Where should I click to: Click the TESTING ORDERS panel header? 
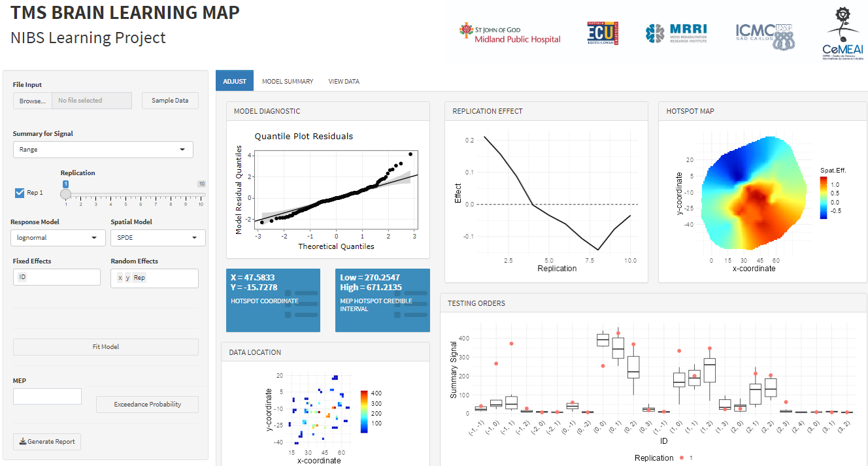654,303
